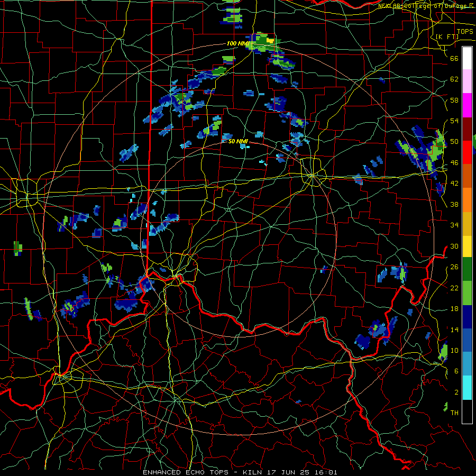Select the dark orange segment between 42 and 46

pyautogui.click(x=467, y=176)
